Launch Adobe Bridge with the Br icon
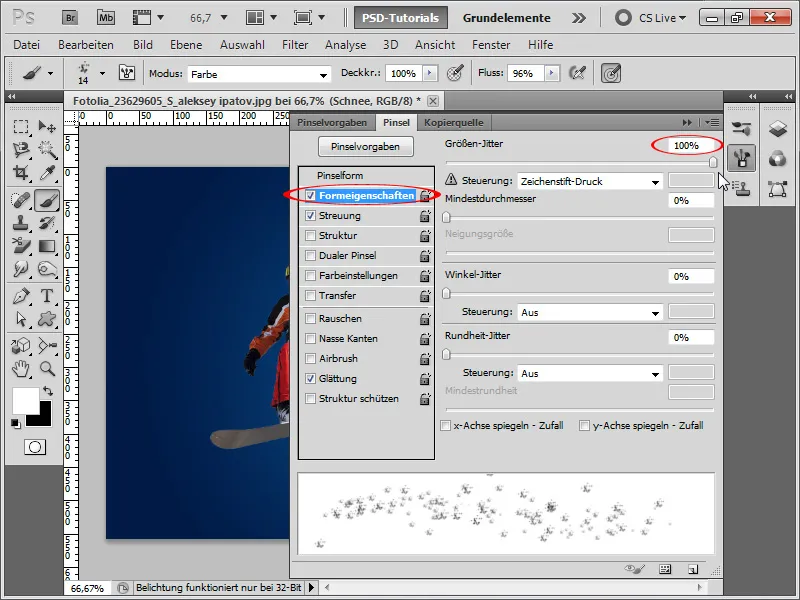 click(70, 18)
